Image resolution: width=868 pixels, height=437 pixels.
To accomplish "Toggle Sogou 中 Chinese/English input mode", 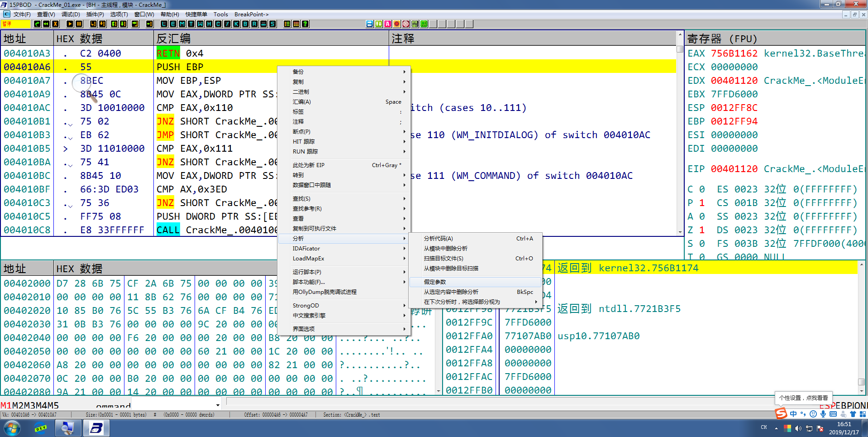I will (x=793, y=414).
